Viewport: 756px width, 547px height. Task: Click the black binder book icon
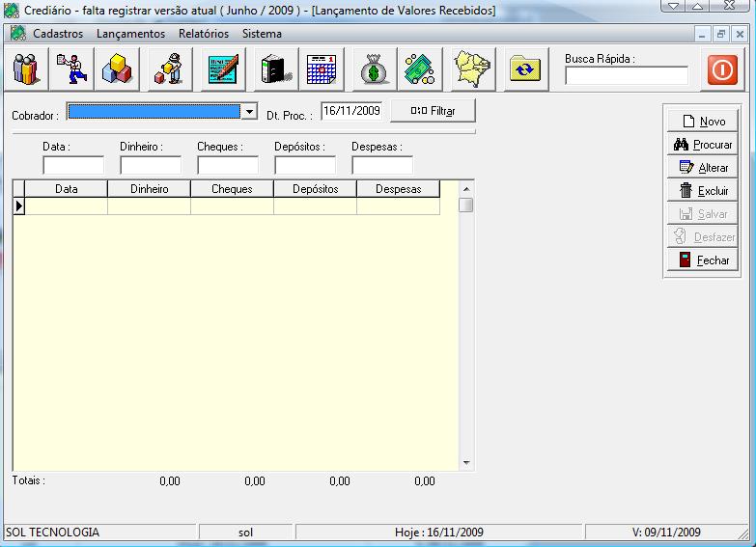276,69
